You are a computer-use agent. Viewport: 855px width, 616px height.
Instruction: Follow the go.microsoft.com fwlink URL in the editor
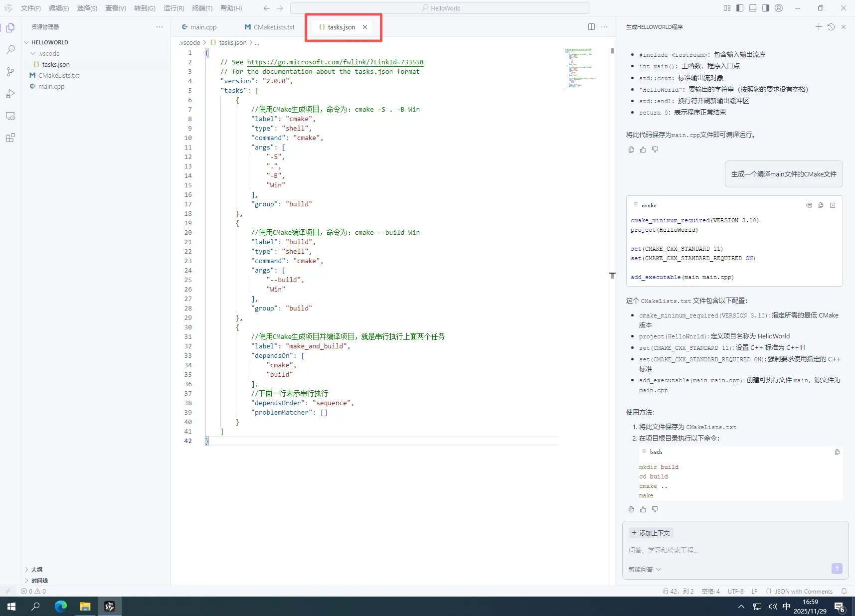[335, 62]
